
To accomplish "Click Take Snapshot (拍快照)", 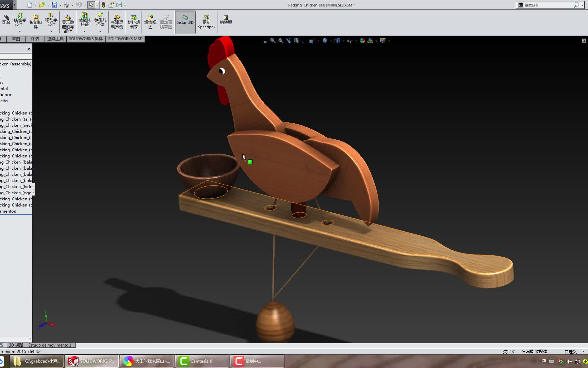I will click(226, 20).
